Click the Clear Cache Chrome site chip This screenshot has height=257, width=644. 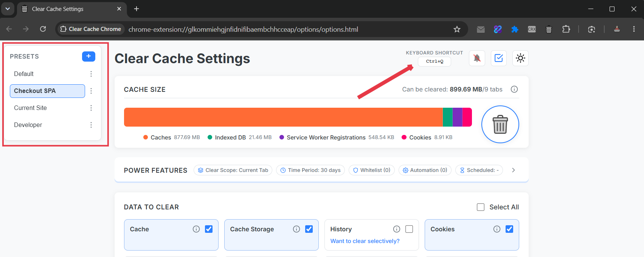pyautogui.click(x=91, y=29)
